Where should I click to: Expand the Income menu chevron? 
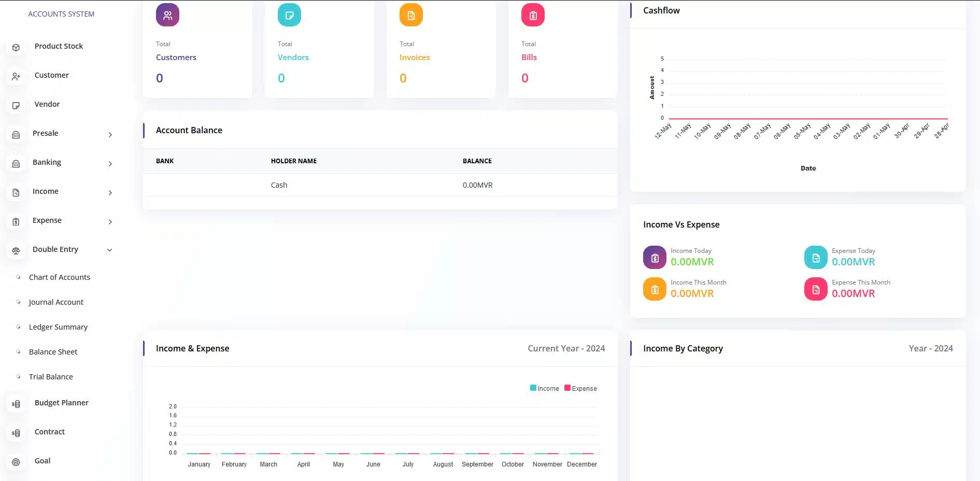pyautogui.click(x=110, y=193)
